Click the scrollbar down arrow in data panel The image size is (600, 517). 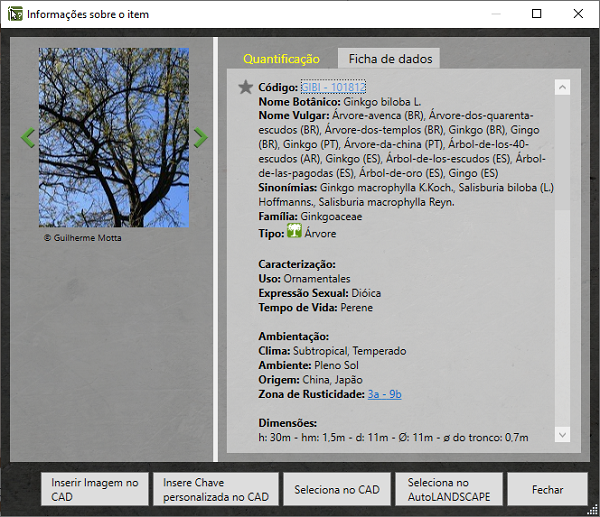coord(561,435)
